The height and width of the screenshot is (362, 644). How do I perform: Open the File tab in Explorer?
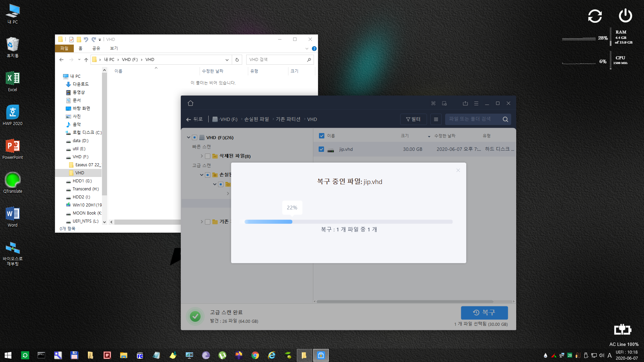point(64,48)
